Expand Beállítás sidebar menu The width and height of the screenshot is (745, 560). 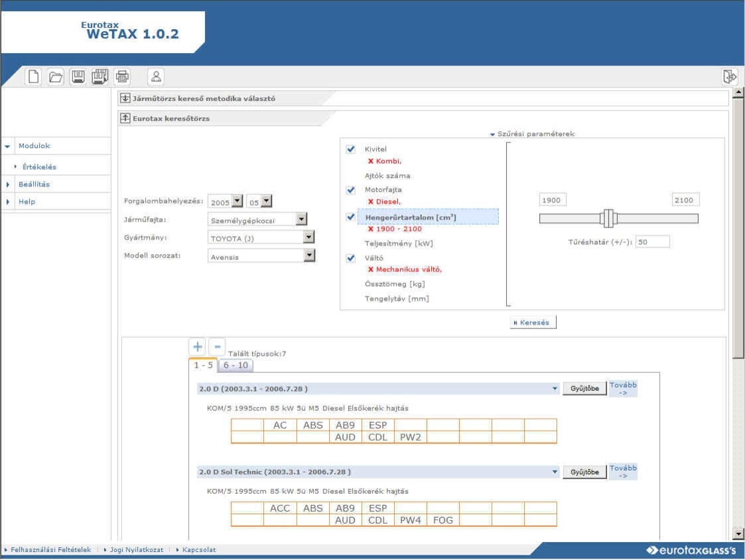[x=7, y=184]
